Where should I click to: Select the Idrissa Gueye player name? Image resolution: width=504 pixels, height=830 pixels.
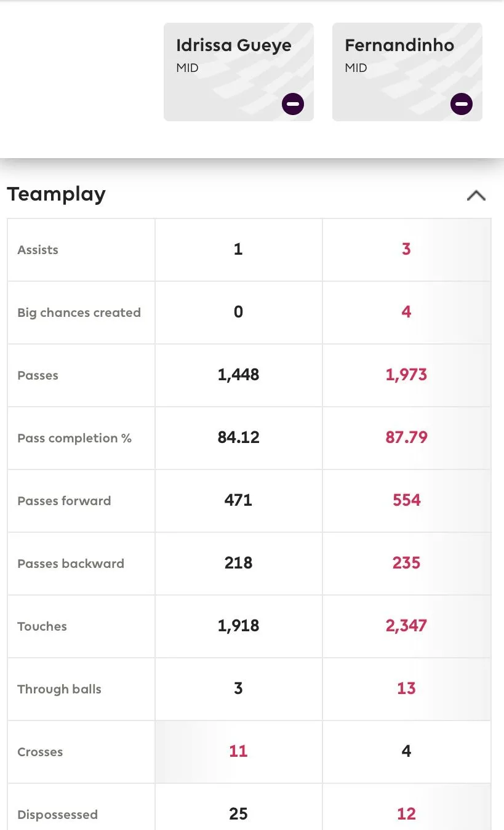coord(234,46)
